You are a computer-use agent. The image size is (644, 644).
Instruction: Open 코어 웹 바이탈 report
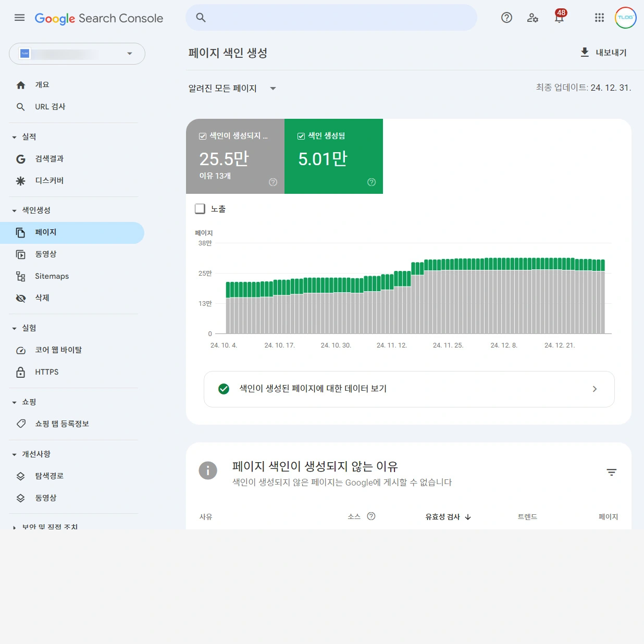click(x=58, y=350)
